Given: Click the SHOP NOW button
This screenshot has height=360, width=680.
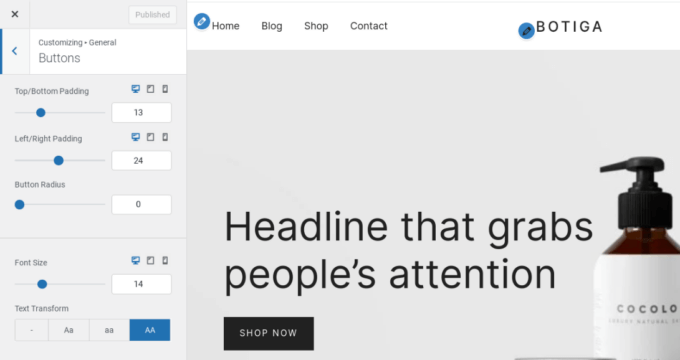Looking at the screenshot, I should 269,333.
